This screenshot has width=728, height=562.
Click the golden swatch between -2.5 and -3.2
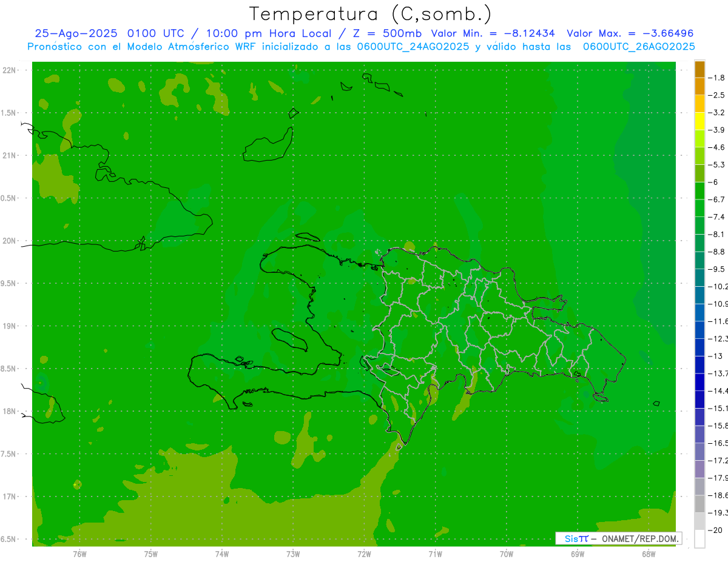coord(699,104)
